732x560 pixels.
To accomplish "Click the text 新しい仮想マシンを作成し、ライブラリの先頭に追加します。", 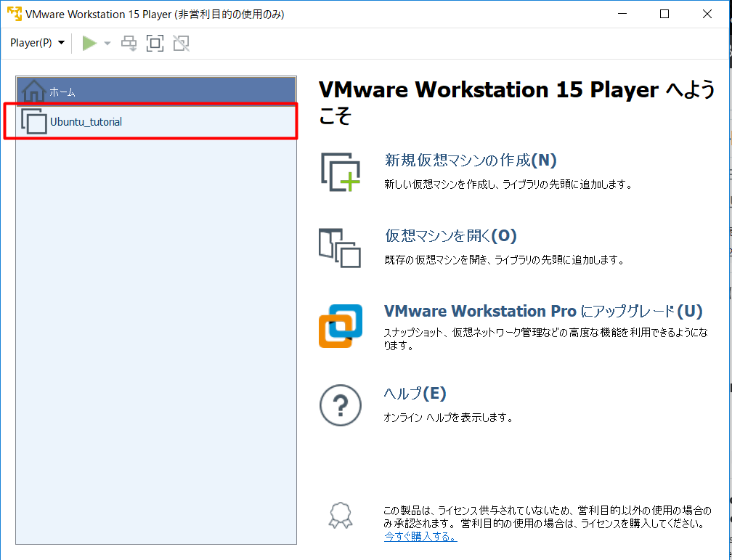I will (x=508, y=184).
